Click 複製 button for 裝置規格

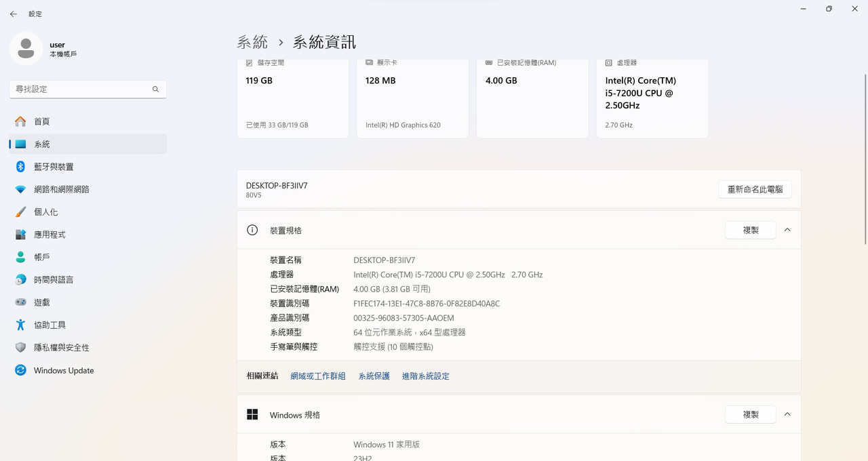coord(751,230)
